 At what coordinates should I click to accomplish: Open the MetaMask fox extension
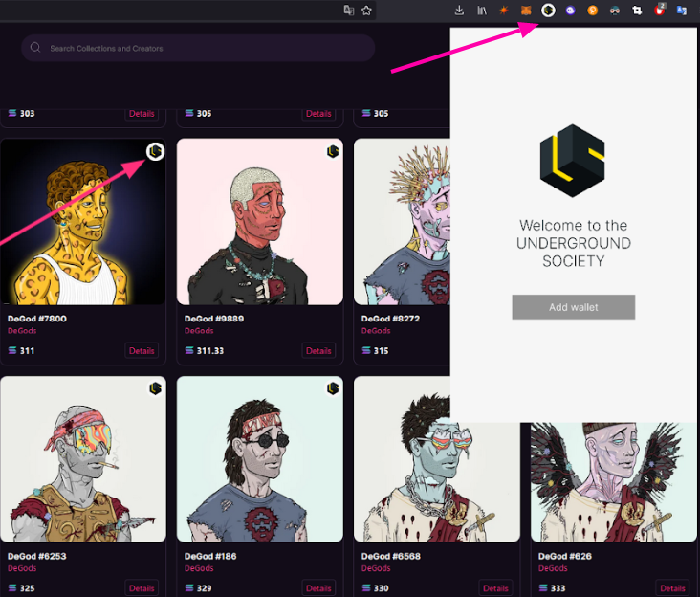click(526, 11)
